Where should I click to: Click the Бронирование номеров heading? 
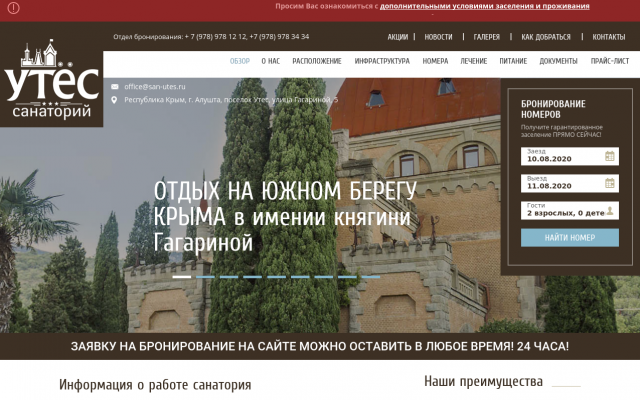[553, 109]
